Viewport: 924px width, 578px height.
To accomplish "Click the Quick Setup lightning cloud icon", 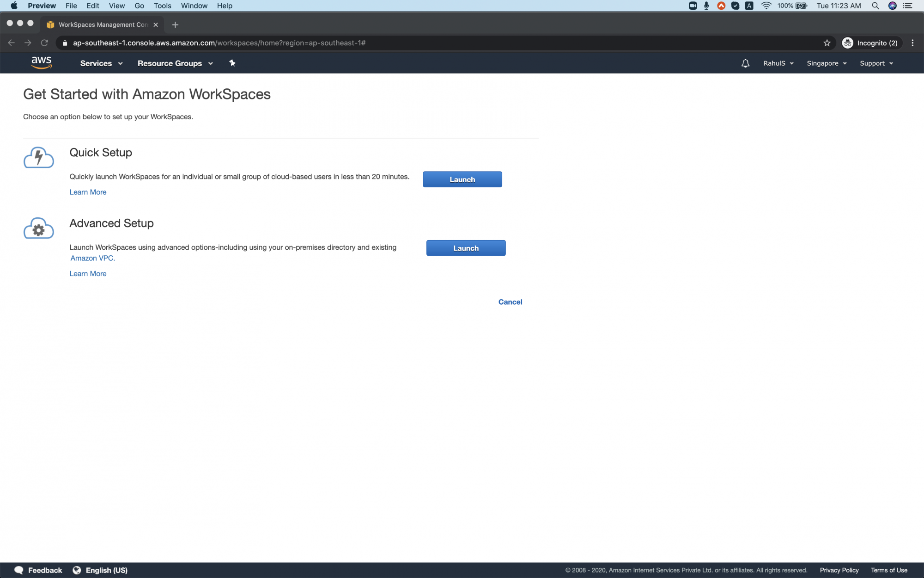I will coord(38,157).
